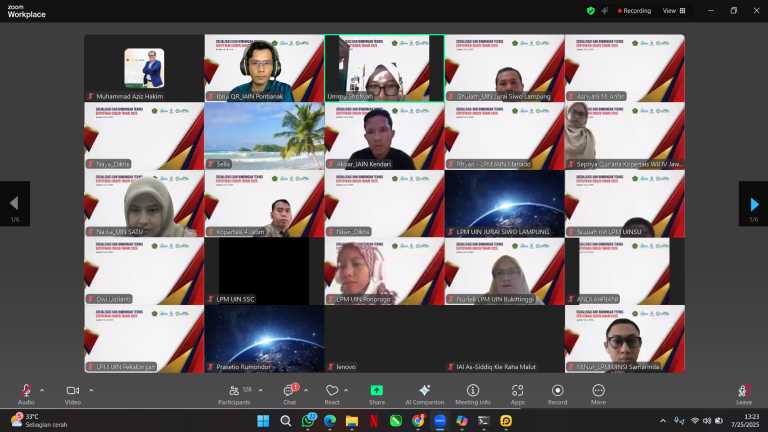Open AI Companion
Screen dimensions: 768x432
pyautogui.click(x=424, y=391)
